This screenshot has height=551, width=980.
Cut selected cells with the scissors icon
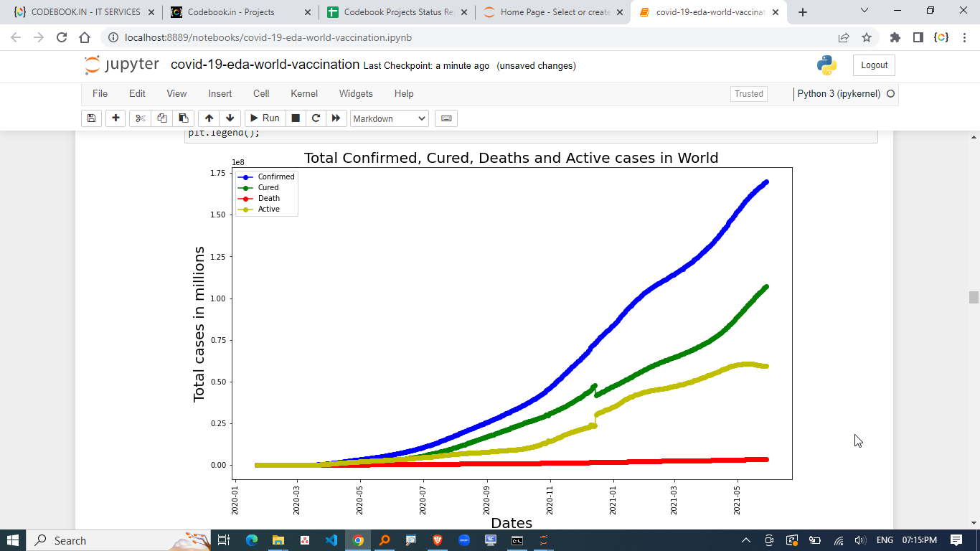point(140,118)
